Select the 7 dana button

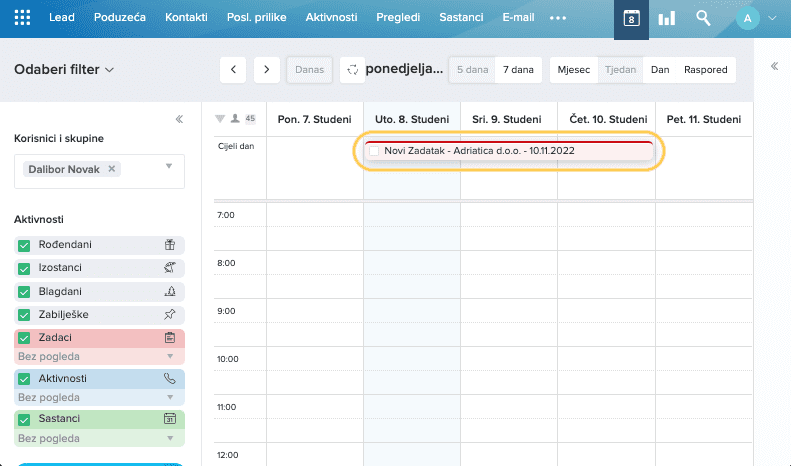(517, 70)
